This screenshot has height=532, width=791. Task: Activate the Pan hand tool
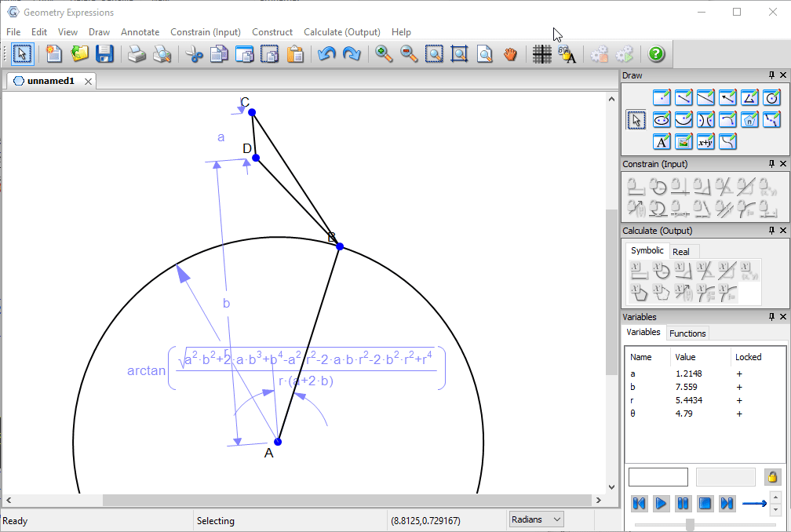(510, 54)
